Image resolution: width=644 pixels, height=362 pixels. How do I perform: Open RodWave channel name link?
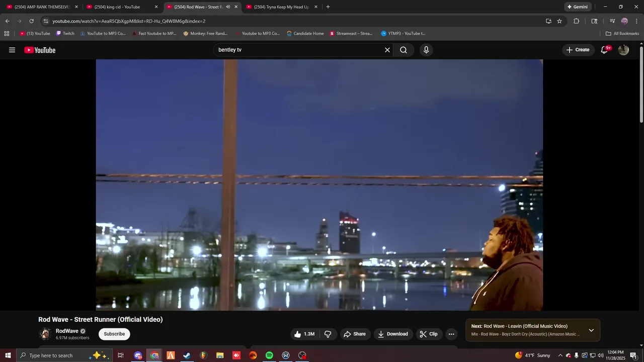(x=67, y=331)
